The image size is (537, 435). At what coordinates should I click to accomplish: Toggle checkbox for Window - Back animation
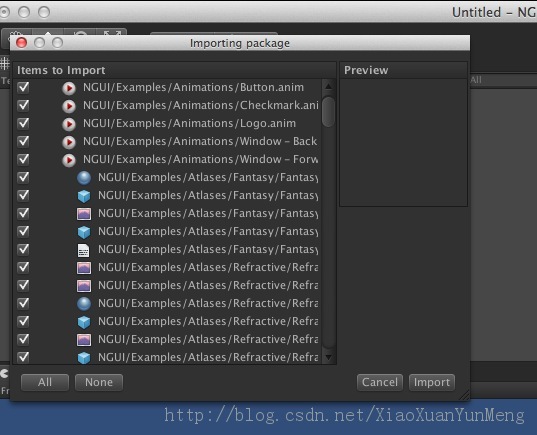coord(23,141)
